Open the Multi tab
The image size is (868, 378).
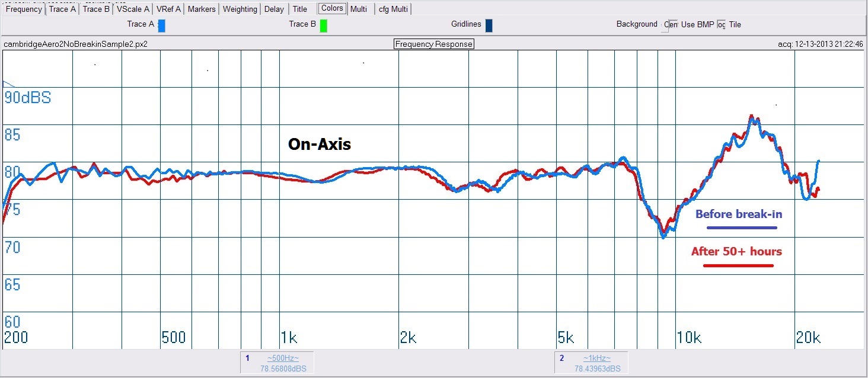point(358,9)
